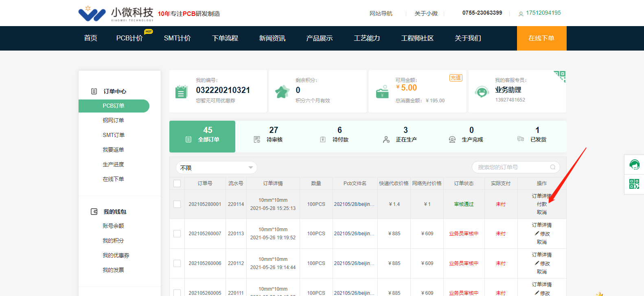
Task: Click the green star points icon
Action: 282,92
